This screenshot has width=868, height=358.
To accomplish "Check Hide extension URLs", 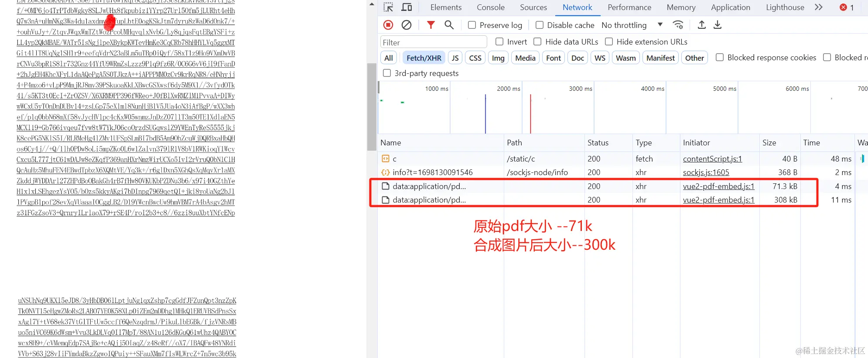I will pyautogui.click(x=609, y=41).
